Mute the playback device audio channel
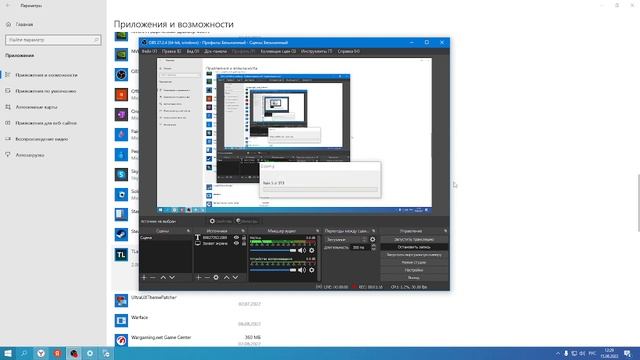The image size is (640, 360). pos(302,270)
